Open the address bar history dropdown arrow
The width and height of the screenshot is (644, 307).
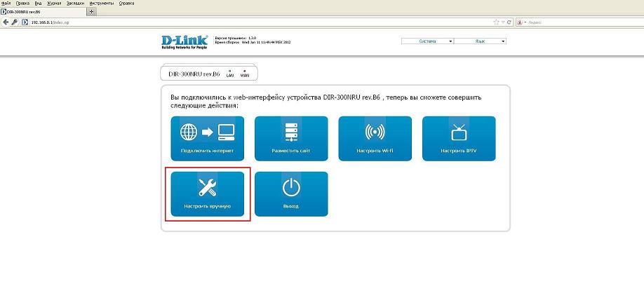coord(503,22)
